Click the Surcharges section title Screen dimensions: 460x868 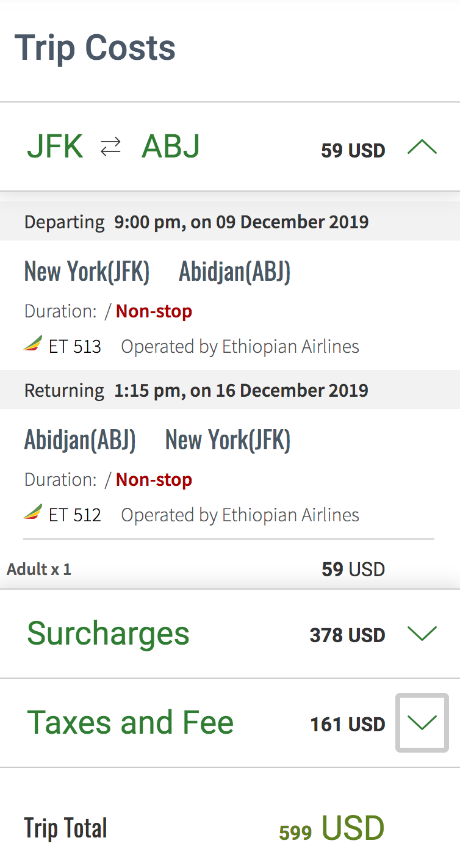108,633
